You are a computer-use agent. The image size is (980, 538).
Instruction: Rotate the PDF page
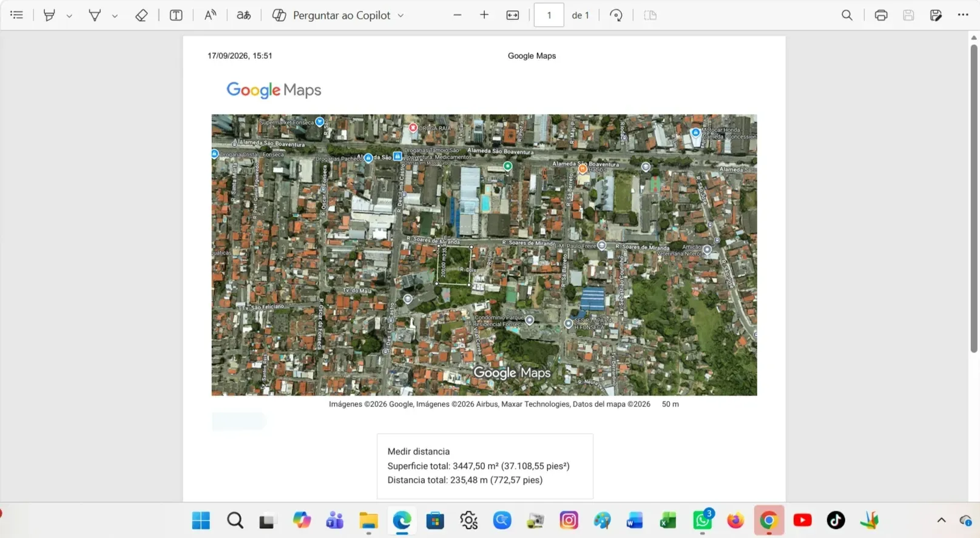pyautogui.click(x=616, y=15)
